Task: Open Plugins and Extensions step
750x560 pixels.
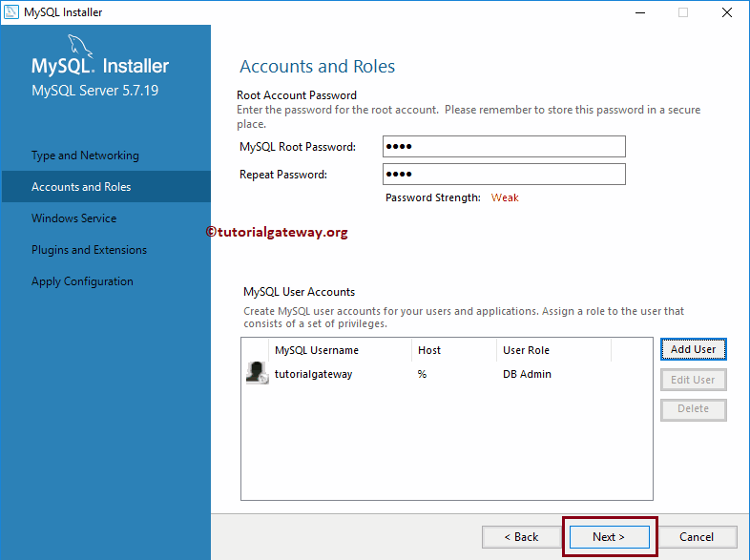Action: click(89, 250)
